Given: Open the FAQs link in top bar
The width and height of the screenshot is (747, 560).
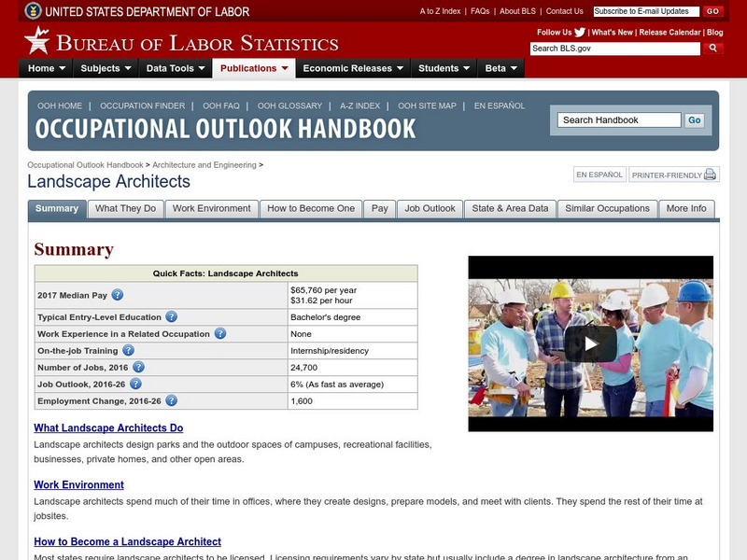Looking at the screenshot, I should pos(480,11).
